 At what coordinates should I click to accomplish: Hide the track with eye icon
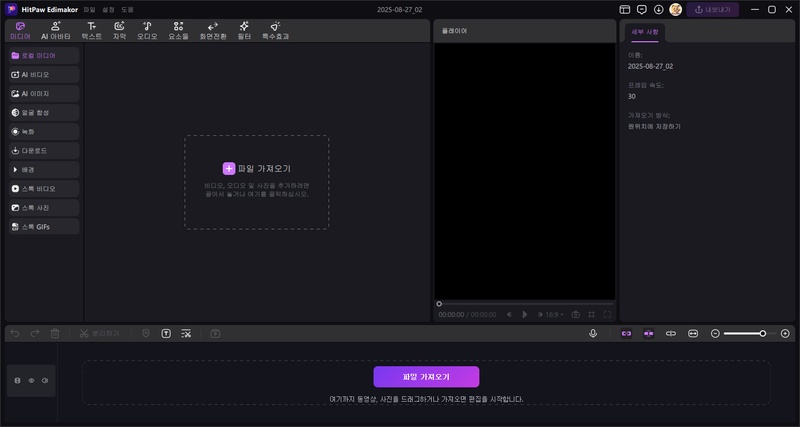pos(31,381)
